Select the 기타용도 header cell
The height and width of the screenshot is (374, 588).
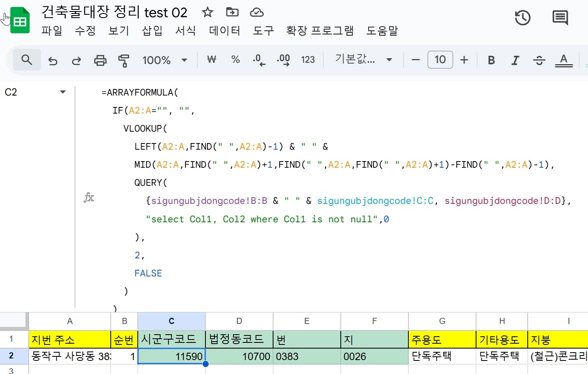pos(502,339)
